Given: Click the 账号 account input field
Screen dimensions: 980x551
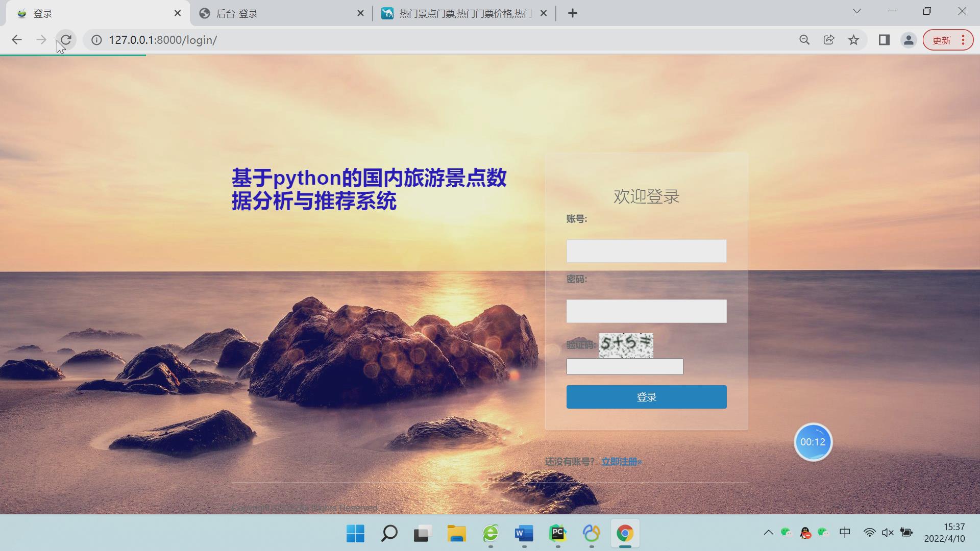Looking at the screenshot, I should click(646, 251).
